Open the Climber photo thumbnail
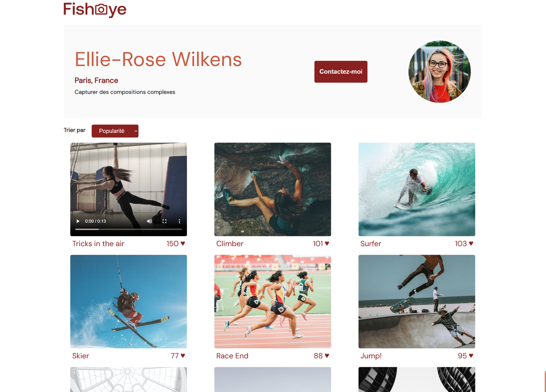Viewport: 546px width, 392px height. click(273, 190)
